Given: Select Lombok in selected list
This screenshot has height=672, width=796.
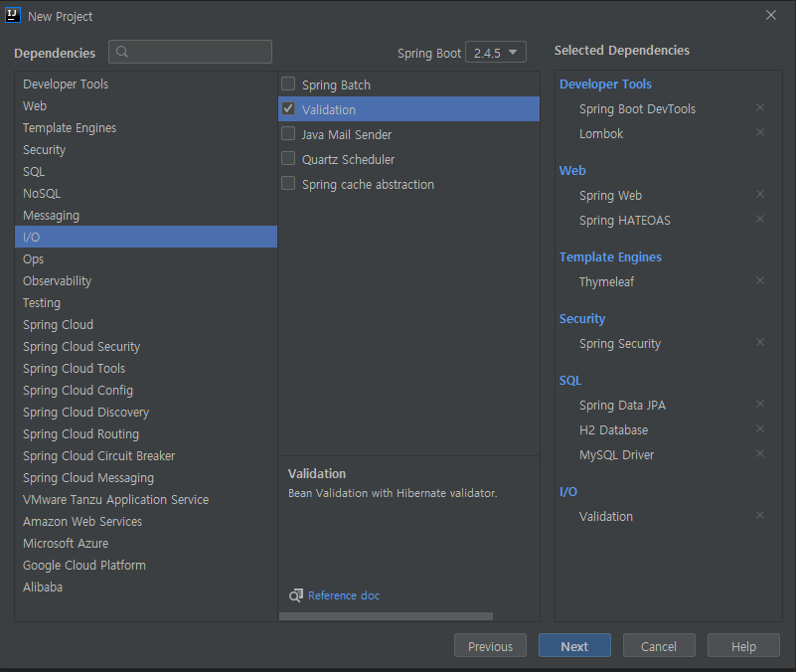Looking at the screenshot, I should (x=601, y=133).
